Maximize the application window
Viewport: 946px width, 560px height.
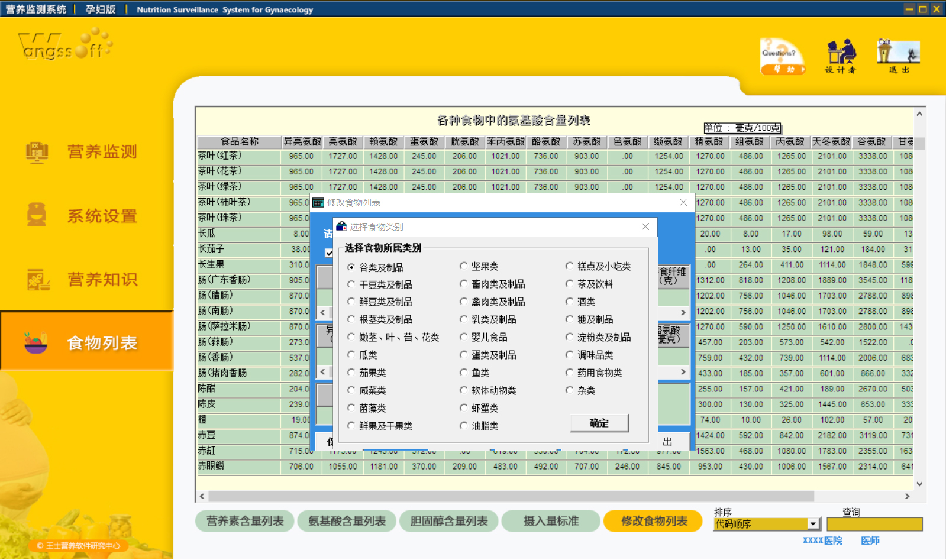[923, 9]
